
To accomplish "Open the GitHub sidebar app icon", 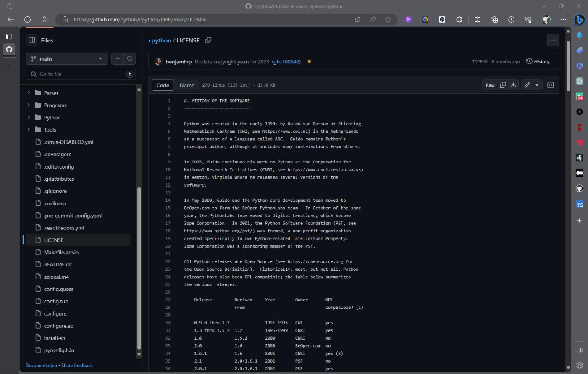I will click(x=580, y=188).
